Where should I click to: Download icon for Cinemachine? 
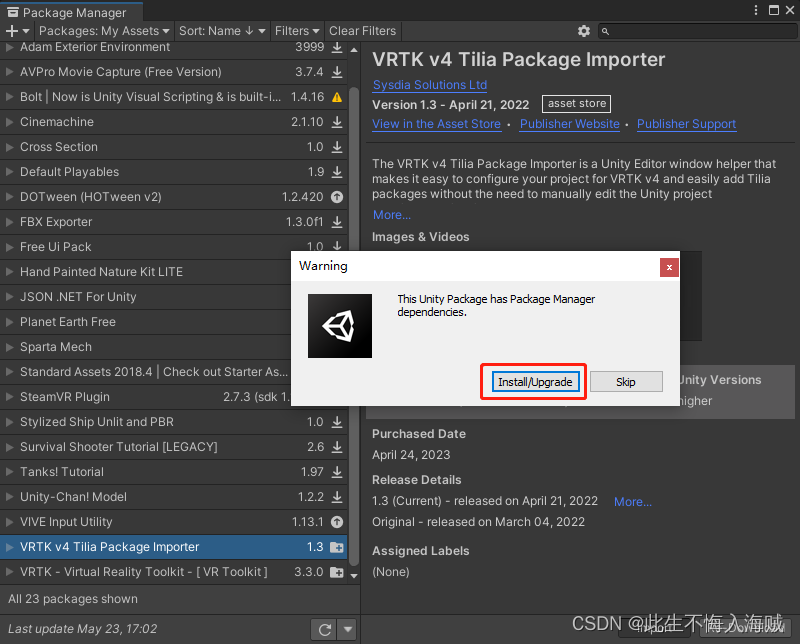point(337,122)
